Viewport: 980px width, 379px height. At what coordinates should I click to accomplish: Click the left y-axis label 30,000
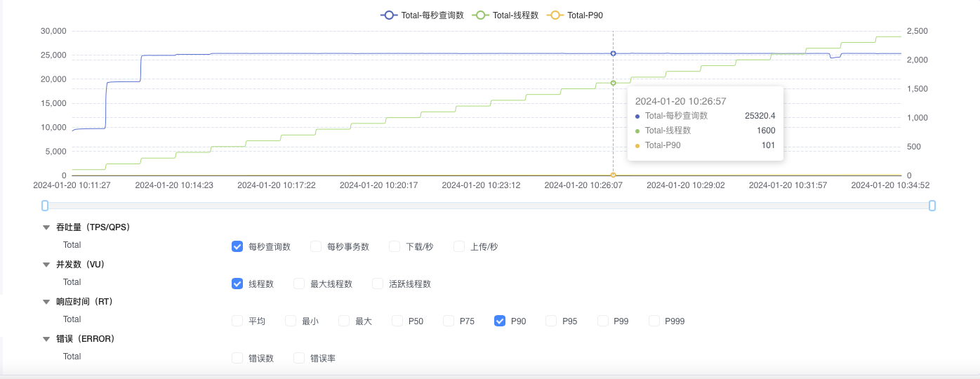coord(53,31)
